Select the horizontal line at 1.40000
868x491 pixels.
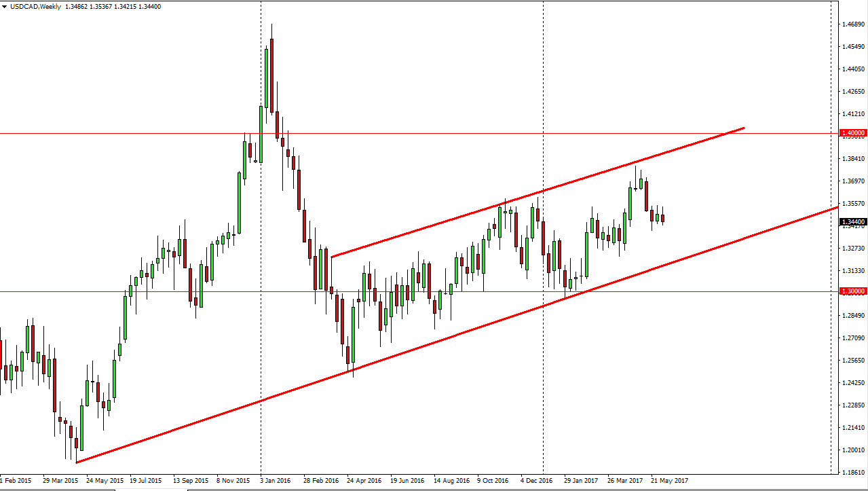tap(136, 133)
